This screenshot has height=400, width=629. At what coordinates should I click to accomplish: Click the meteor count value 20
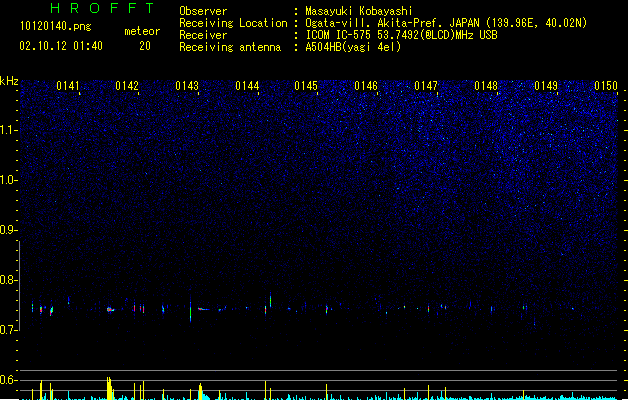[145, 46]
